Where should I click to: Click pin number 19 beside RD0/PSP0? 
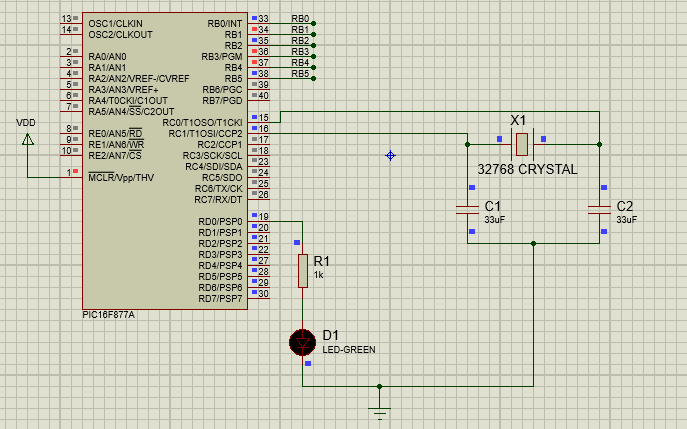tap(263, 216)
